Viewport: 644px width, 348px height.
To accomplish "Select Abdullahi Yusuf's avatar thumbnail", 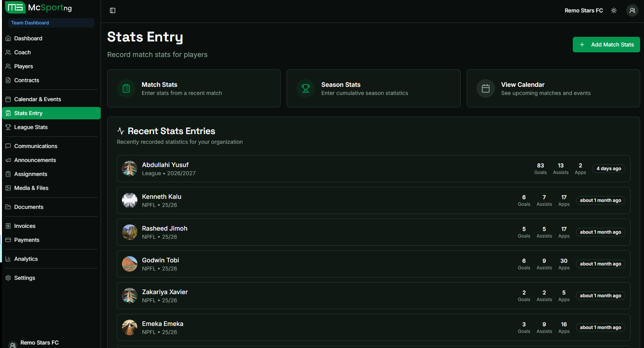I will [x=130, y=169].
